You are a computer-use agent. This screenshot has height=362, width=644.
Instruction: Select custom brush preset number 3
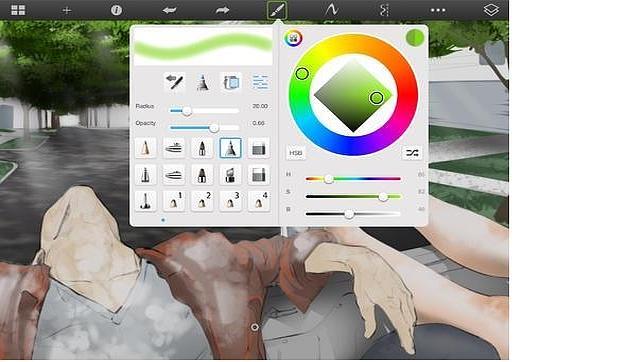[x=230, y=201]
